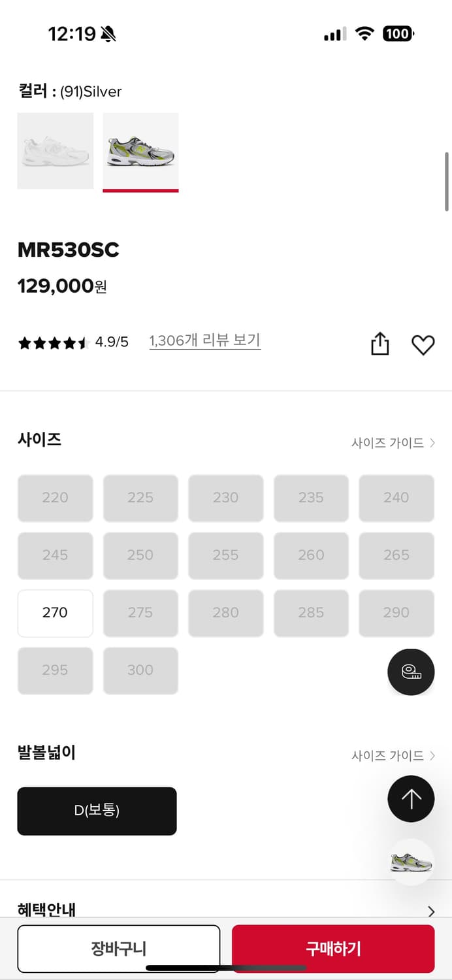The height and width of the screenshot is (980, 452).
Task: Open 사이즈 가이드 next to 사이즈
Action: point(393,443)
